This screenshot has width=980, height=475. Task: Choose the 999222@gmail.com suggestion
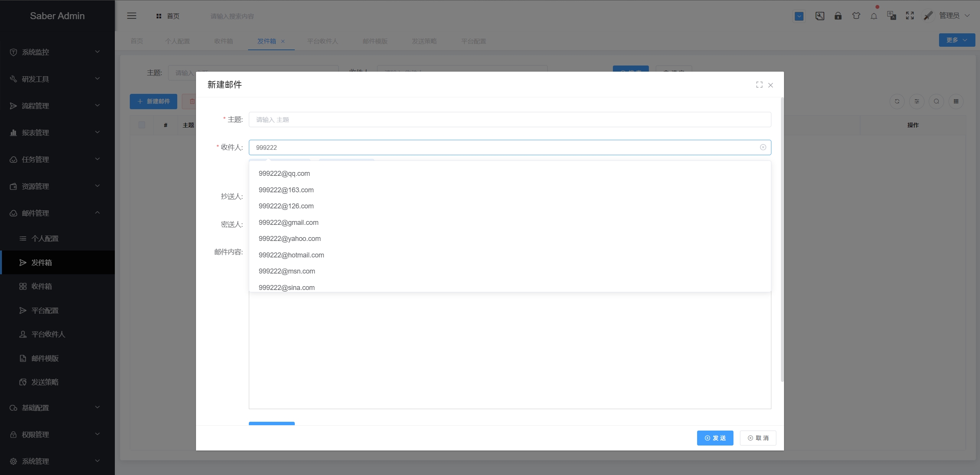coord(510,223)
